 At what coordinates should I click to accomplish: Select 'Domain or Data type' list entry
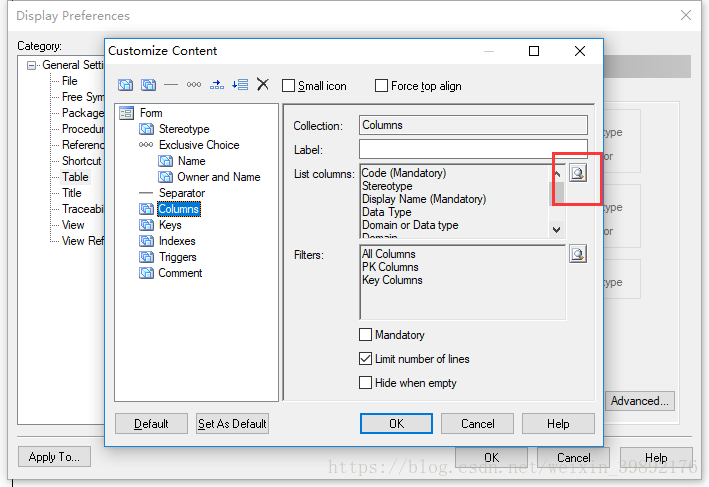[410, 225]
